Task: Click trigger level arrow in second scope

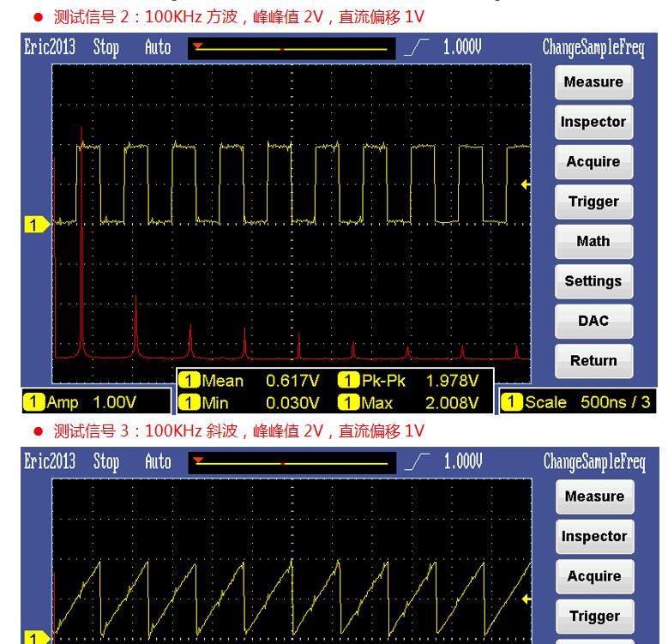Action: (527, 599)
